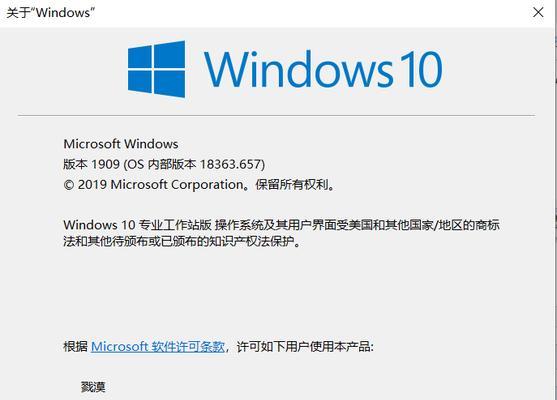Screen dimensions: 557x400
Task: Click the 版本 1909 version label
Action: 91,164
